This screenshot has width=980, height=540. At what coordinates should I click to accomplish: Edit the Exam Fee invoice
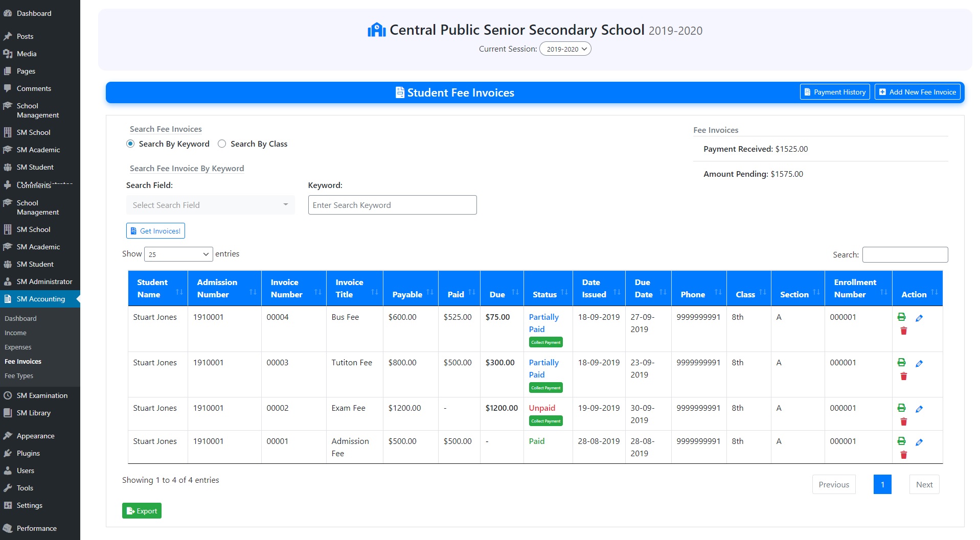[x=919, y=409]
